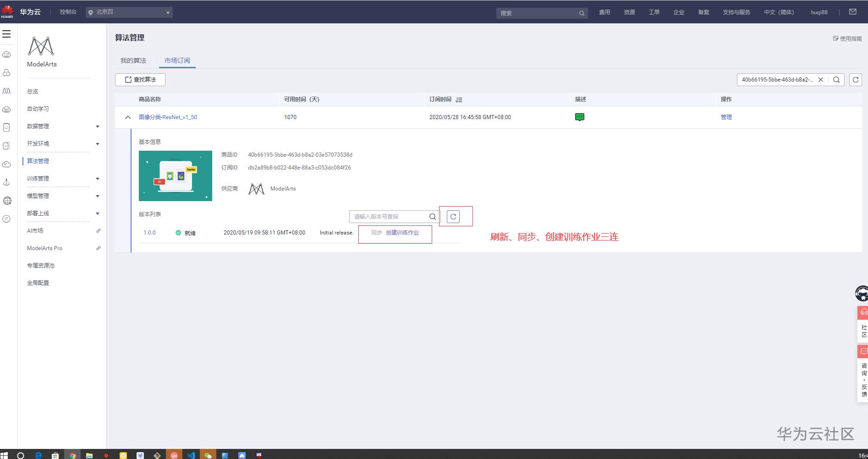Expand 模型管理 with its arrow
Screen dimensions: 868x459
point(98,196)
